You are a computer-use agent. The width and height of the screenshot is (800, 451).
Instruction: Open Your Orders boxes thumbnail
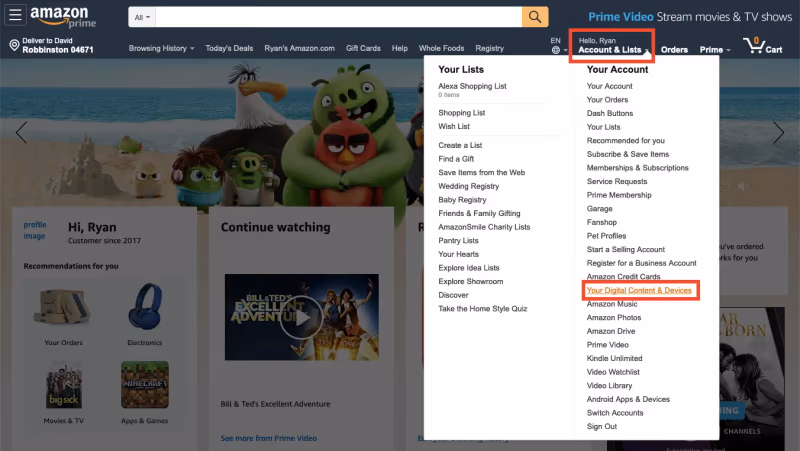click(63, 308)
